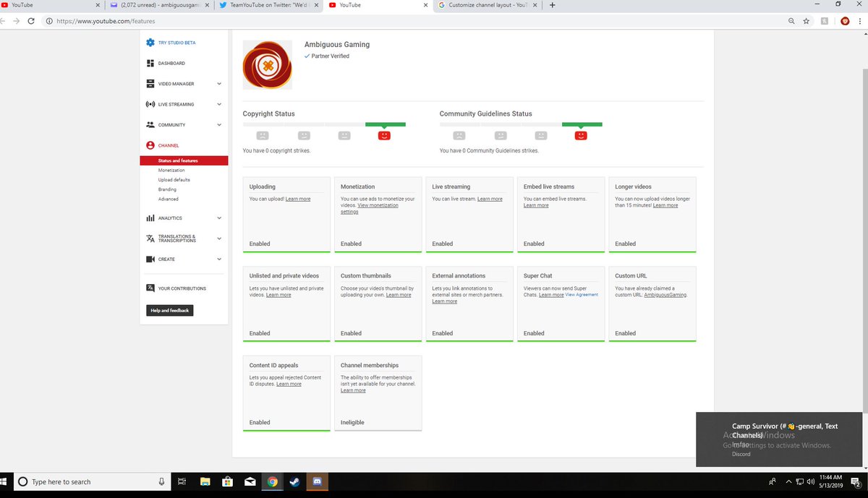This screenshot has width=868, height=498.
Task: Click Learn more in the Uploading card
Action: (298, 199)
